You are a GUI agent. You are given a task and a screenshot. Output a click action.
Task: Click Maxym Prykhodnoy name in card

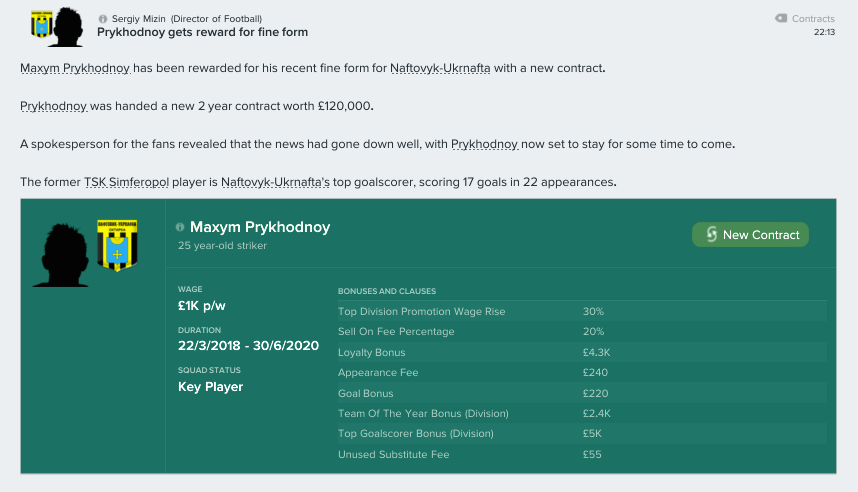click(x=260, y=227)
